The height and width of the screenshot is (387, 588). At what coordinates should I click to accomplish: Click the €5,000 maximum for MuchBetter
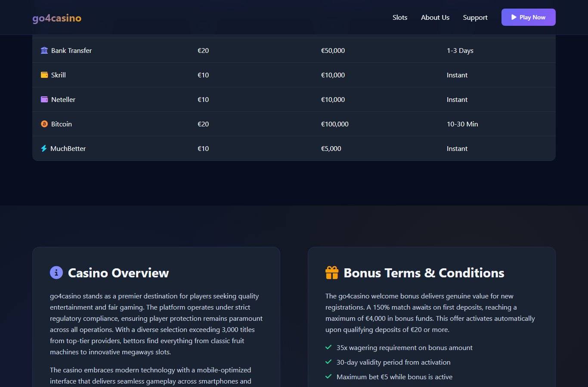pyautogui.click(x=331, y=148)
